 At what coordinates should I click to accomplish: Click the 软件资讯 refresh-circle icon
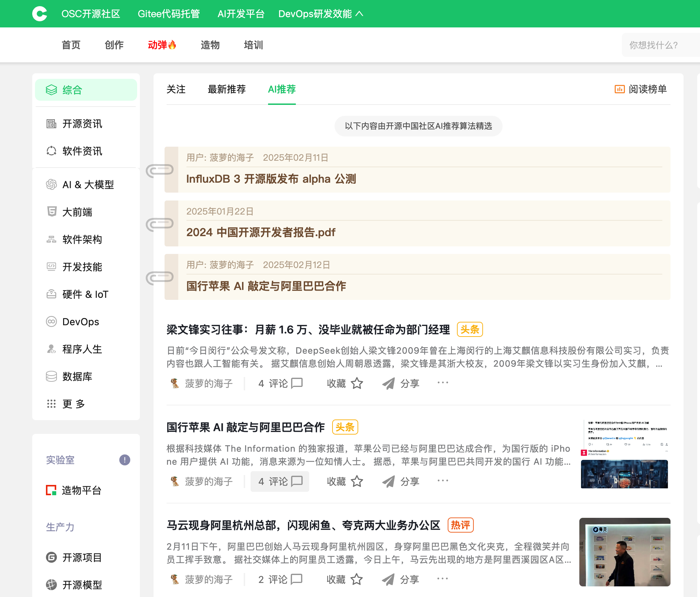51,151
